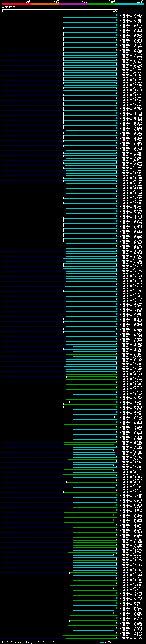Click the UniRef100_Q1KLZ1 entry
The image size is (146, 644).
131,361
